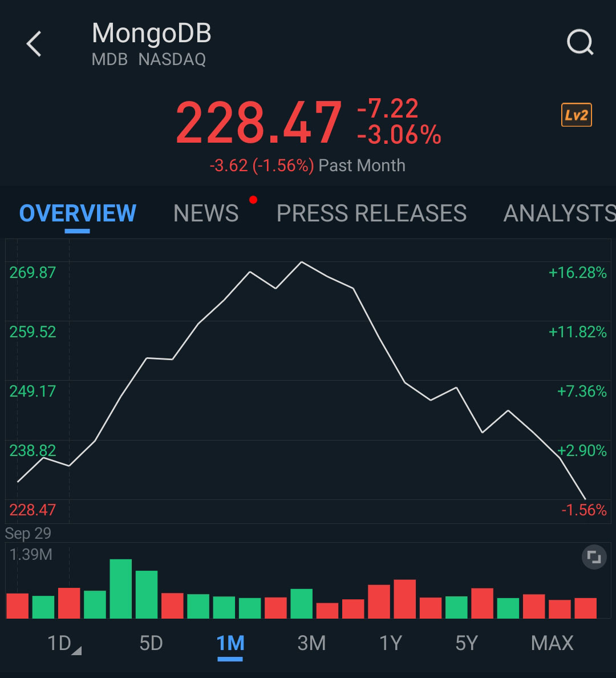Viewport: 616px width, 678px height.
Task: Tap the MDB NASDAQ ticker label
Action: [x=149, y=59]
